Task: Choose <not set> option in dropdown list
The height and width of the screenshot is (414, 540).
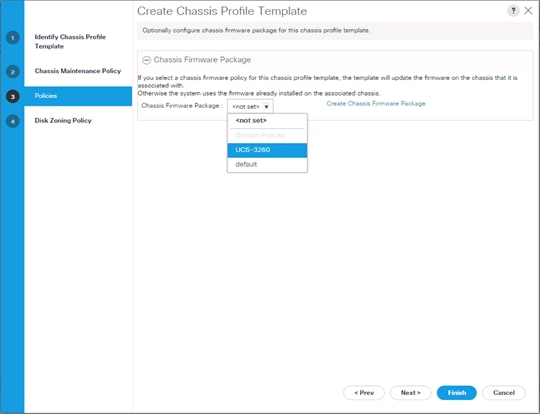Action: point(267,121)
